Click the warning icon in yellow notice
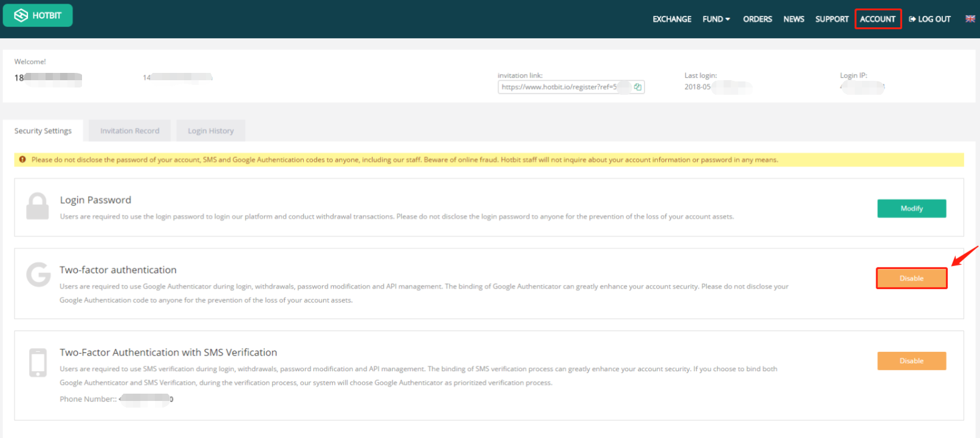 [x=22, y=160]
